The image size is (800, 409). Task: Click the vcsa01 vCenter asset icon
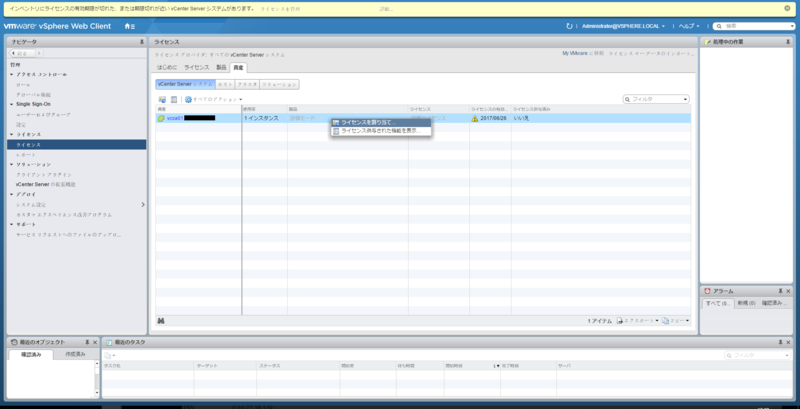tap(161, 118)
